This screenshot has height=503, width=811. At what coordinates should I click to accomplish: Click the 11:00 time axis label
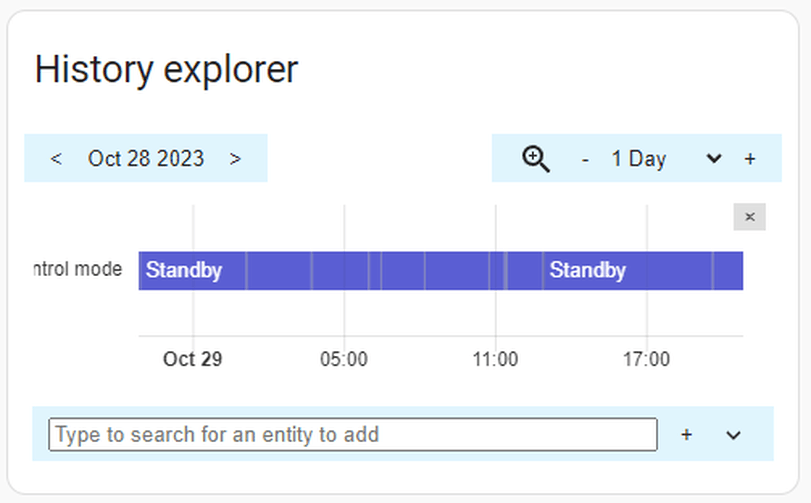495,359
